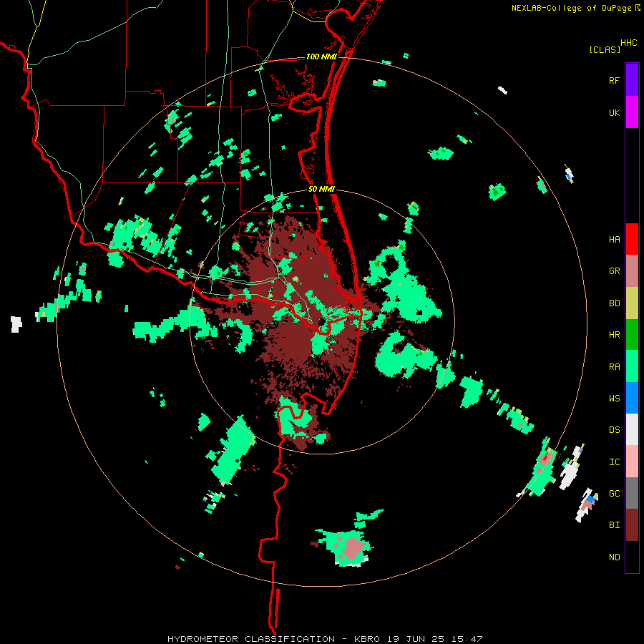Screen dimensions: 644x644
Task: Click the '100 NMI' range ring label
Action: pyautogui.click(x=321, y=57)
